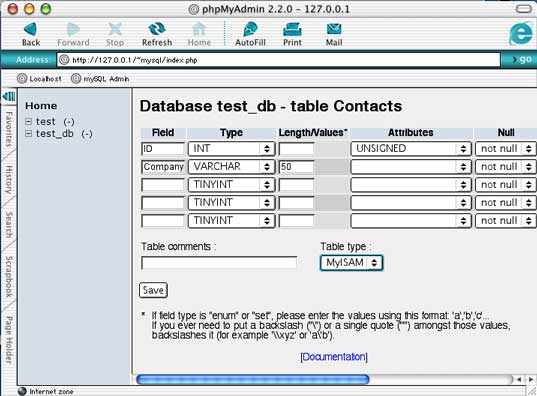Open the Documentation link

[x=334, y=357]
